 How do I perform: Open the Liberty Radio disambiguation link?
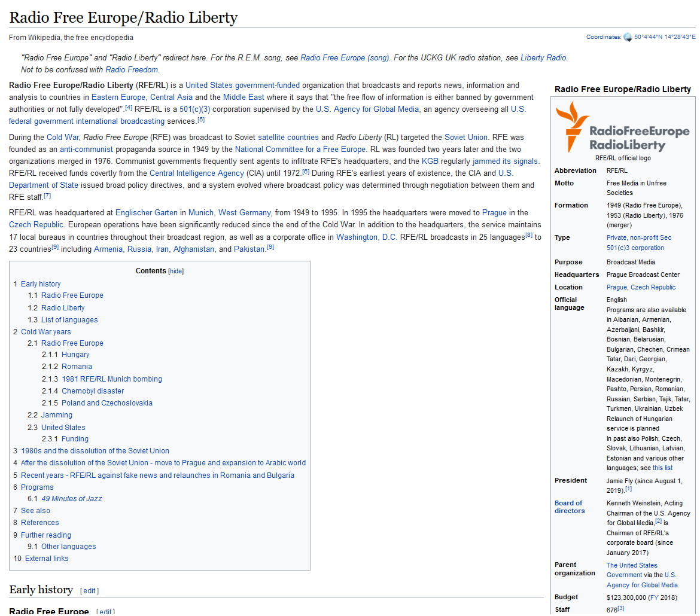543,57
